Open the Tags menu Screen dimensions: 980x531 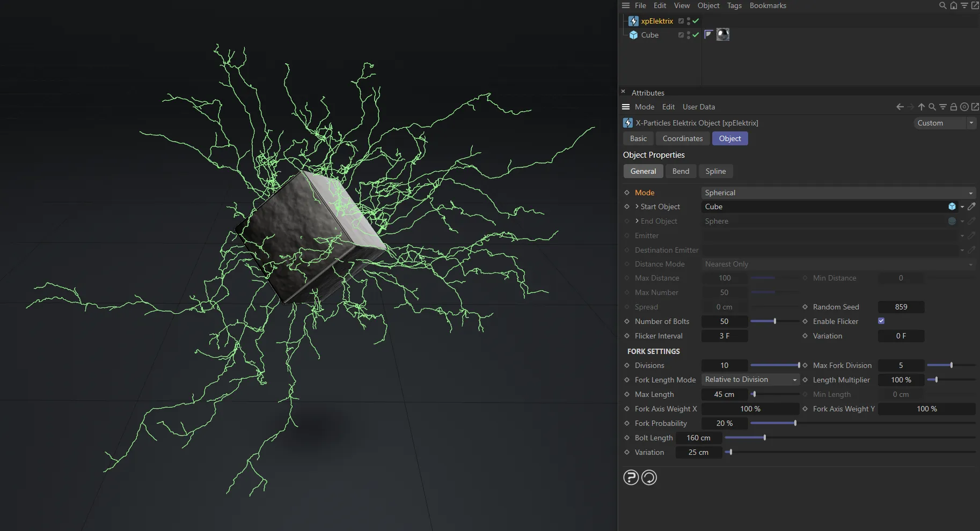734,6
